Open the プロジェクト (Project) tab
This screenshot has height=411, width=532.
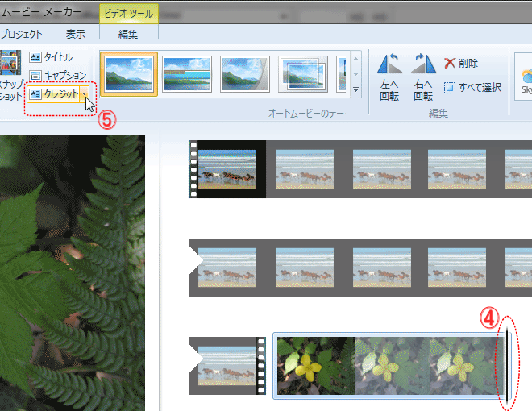click(x=21, y=34)
